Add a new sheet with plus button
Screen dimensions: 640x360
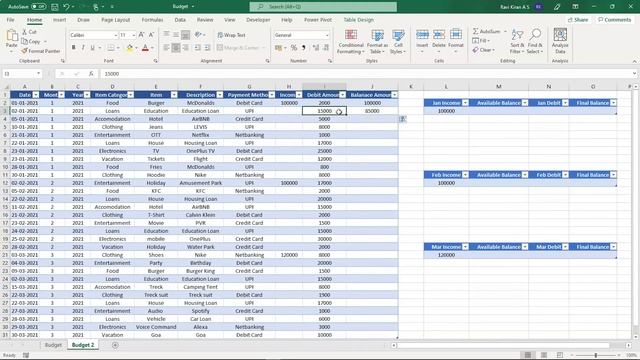click(x=115, y=345)
